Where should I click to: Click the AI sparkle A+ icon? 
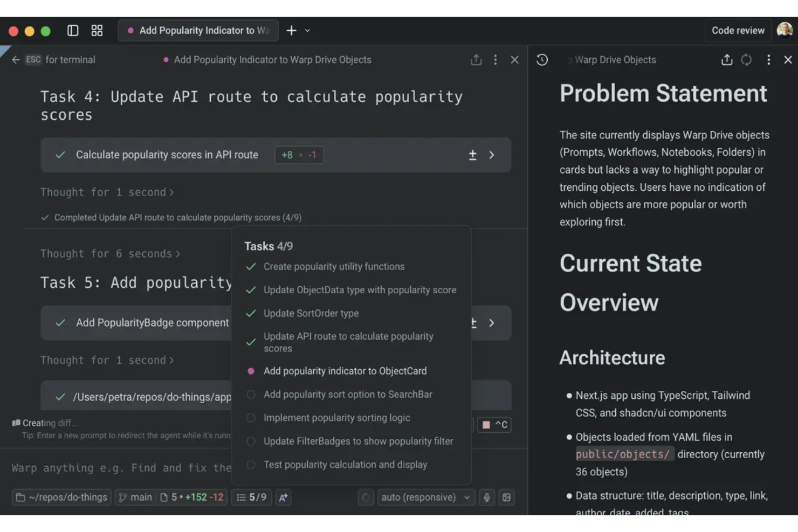coord(283,498)
